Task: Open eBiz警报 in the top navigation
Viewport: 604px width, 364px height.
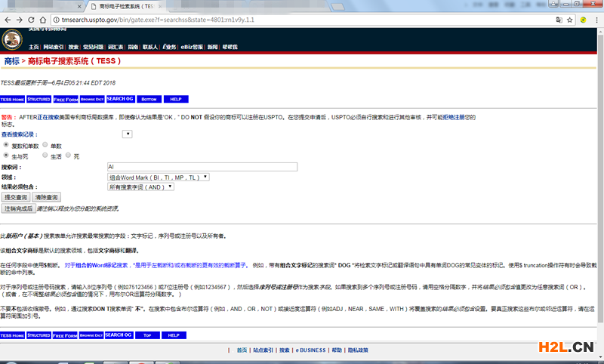Action: [192, 47]
